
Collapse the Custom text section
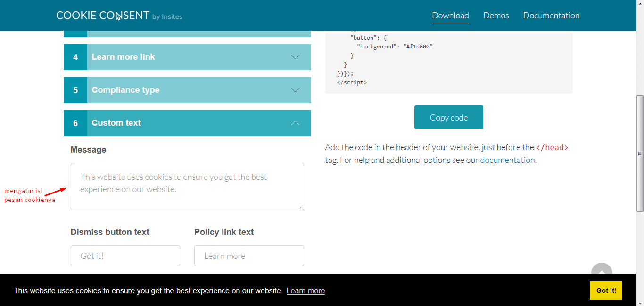[x=187, y=123]
